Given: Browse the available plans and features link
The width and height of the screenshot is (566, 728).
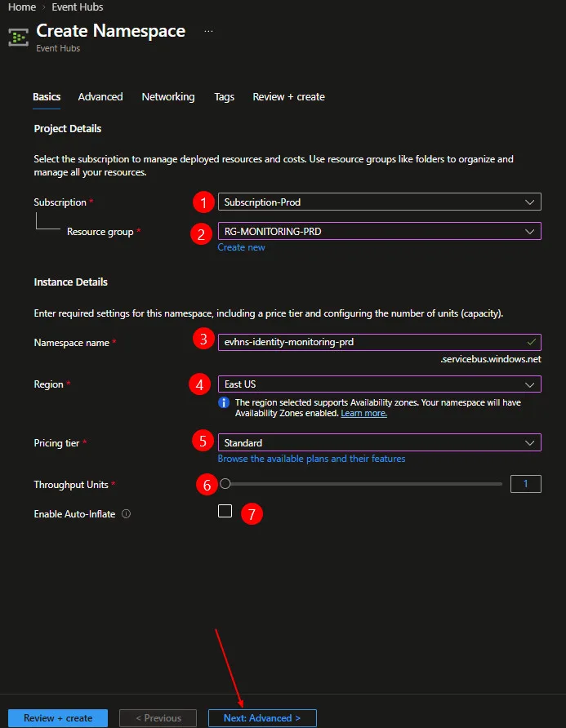Looking at the screenshot, I should point(311,459).
